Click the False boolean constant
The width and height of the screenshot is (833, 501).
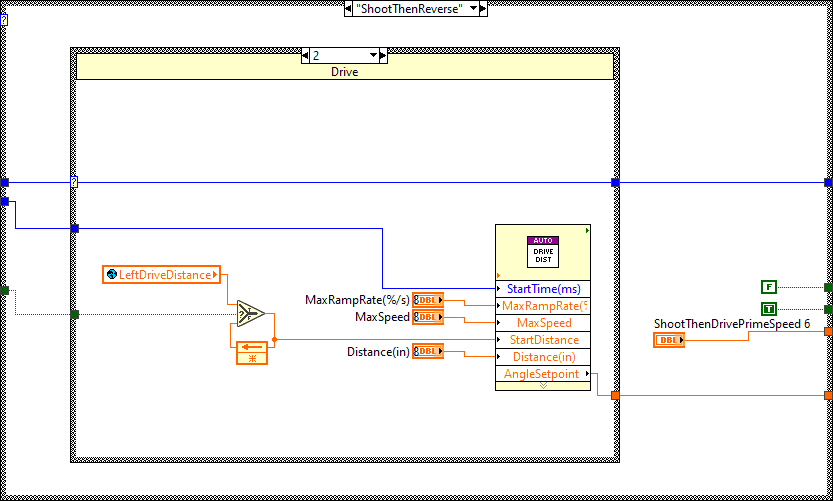[768, 288]
